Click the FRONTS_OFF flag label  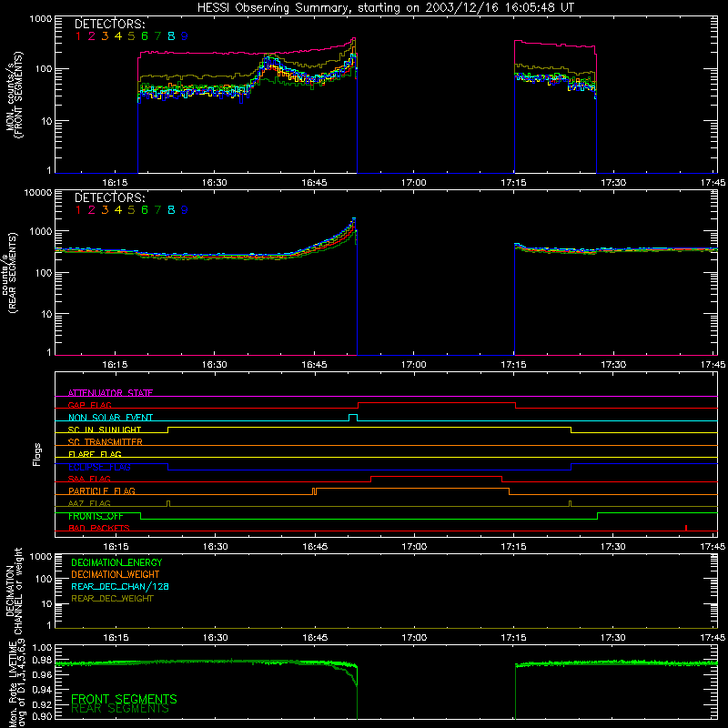click(96, 516)
